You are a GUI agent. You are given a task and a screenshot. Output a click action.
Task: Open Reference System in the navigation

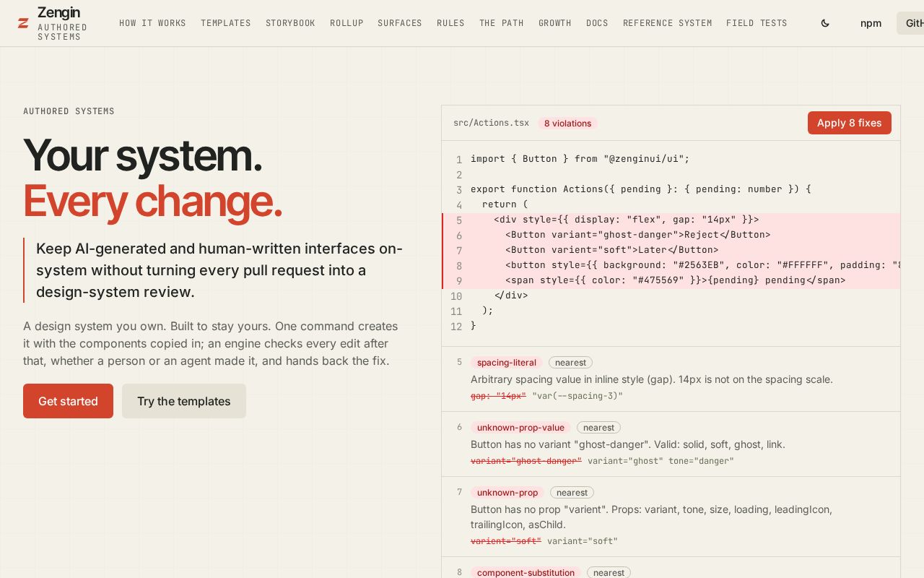point(668,23)
